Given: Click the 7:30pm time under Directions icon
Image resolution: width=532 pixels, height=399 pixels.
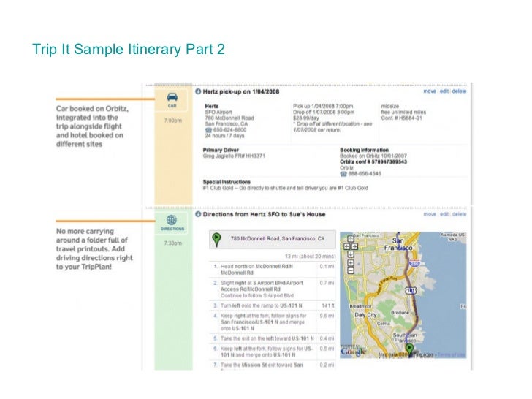Looking at the screenshot, I should pyautogui.click(x=172, y=243).
